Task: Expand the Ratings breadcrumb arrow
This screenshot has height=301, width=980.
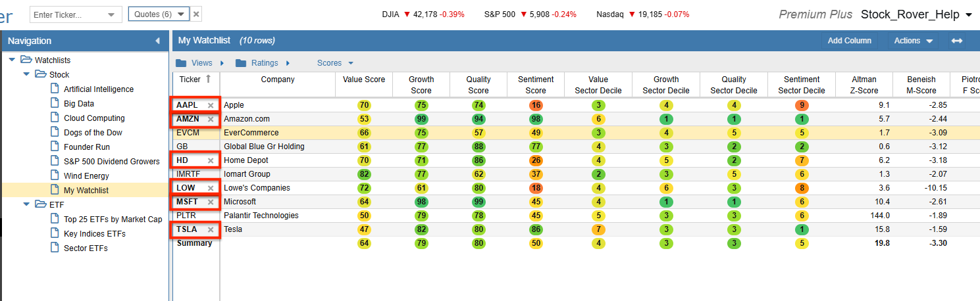Action: tap(288, 63)
